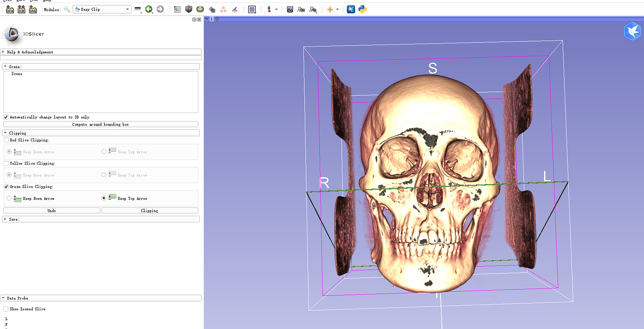This screenshot has width=644, height=329.
Task: Click the module search magnifier icon
Action: pos(67,9)
